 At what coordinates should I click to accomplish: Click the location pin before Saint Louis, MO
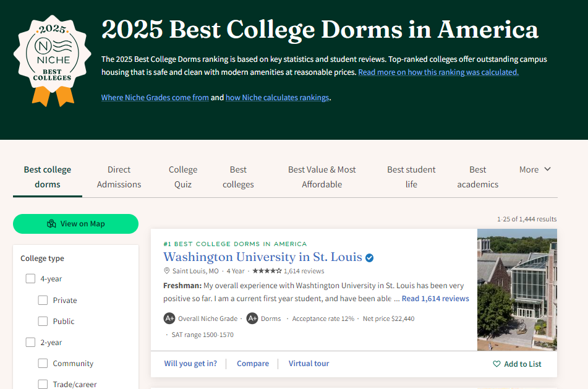pos(166,271)
